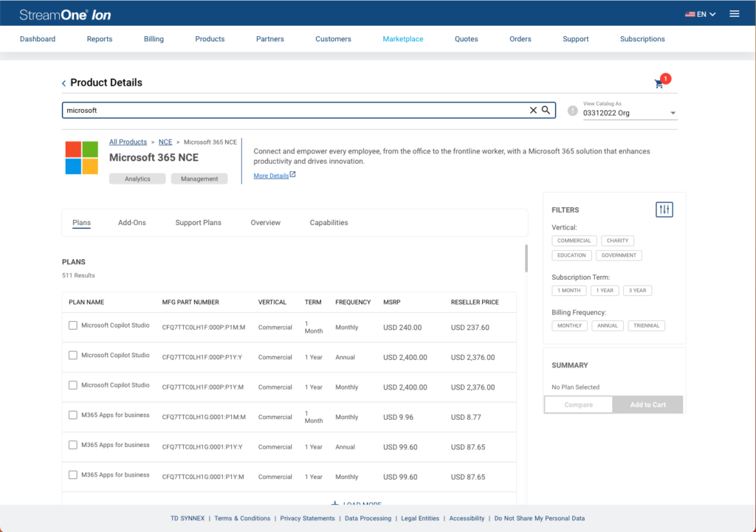
Task: Select the 1 MONTH subscription term
Action: pos(569,291)
